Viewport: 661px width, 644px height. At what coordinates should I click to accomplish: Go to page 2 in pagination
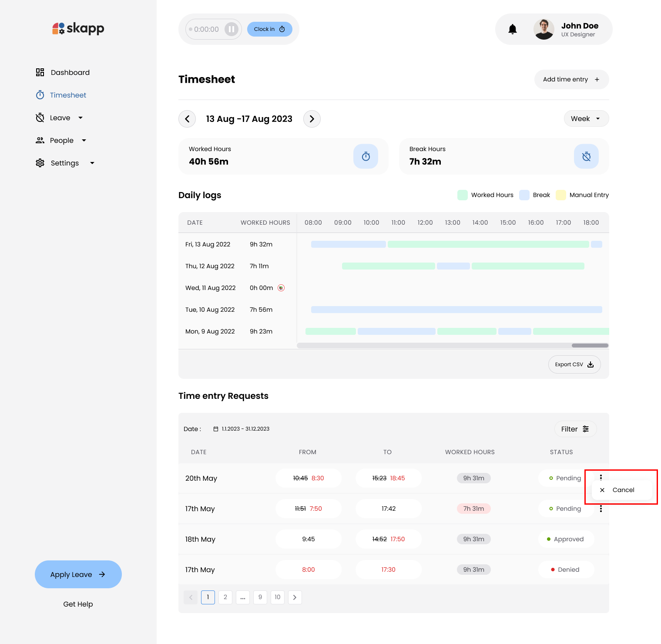(x=225, y=597)
